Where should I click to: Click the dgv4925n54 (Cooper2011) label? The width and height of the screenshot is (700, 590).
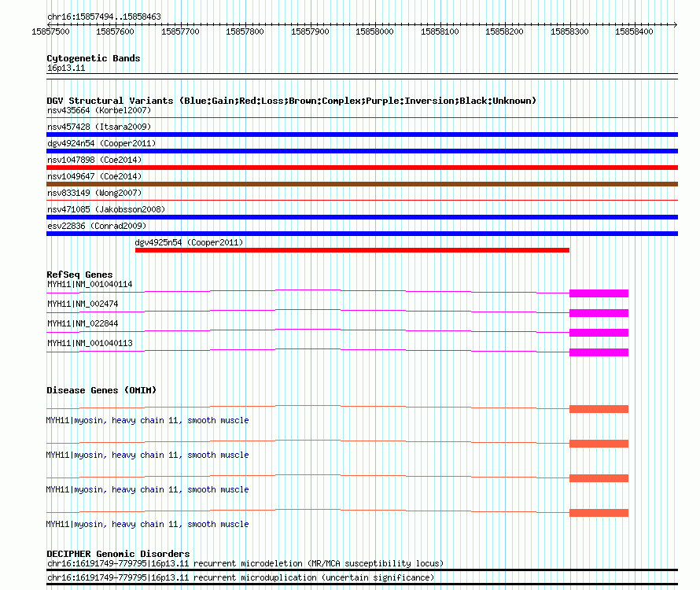(x=189, y=242)
